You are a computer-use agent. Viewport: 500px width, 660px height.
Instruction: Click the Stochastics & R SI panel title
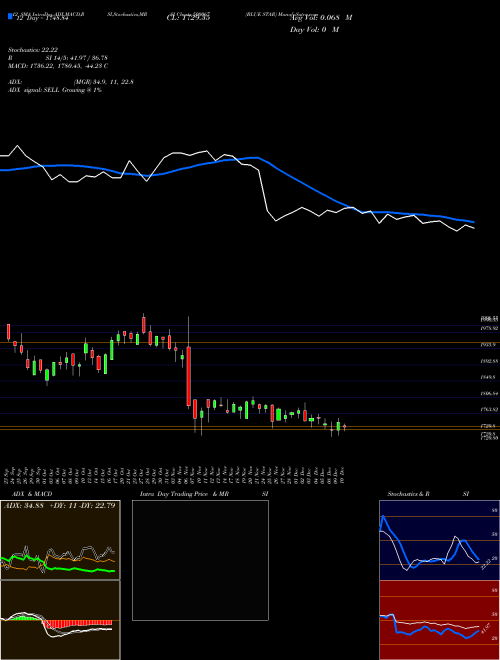pos(428,494)
